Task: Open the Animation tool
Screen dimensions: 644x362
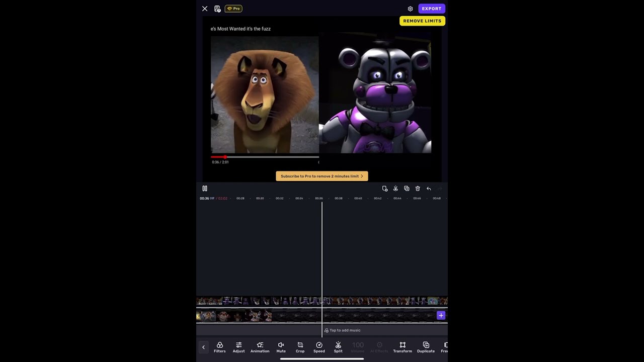Action: [x=260, y=347]
